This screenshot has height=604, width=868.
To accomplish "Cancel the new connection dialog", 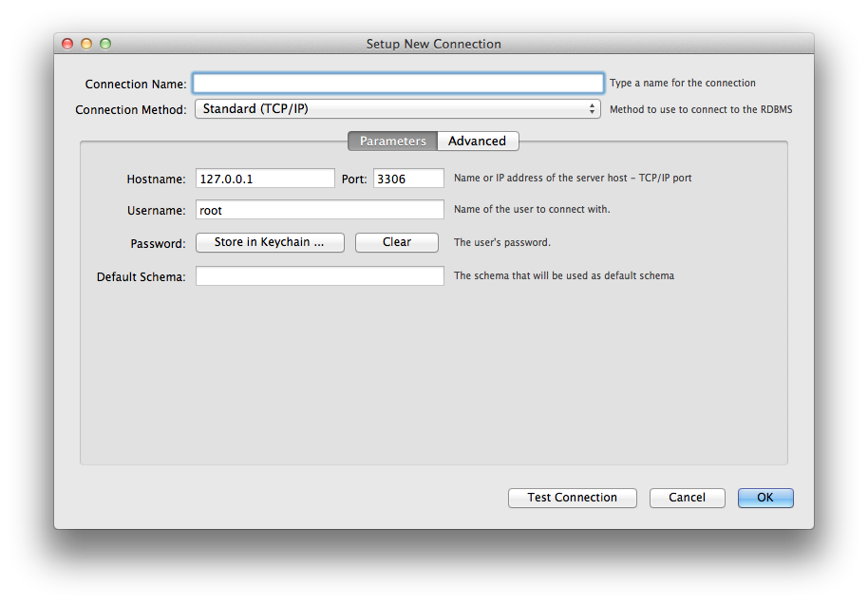I will pos(687,498).
